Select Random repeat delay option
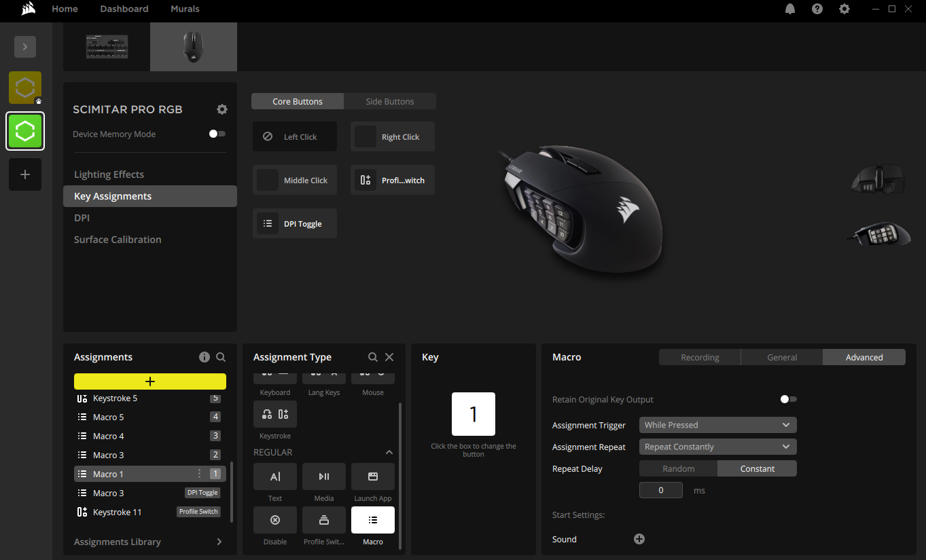Screen dimensions: 926x560 679,468
